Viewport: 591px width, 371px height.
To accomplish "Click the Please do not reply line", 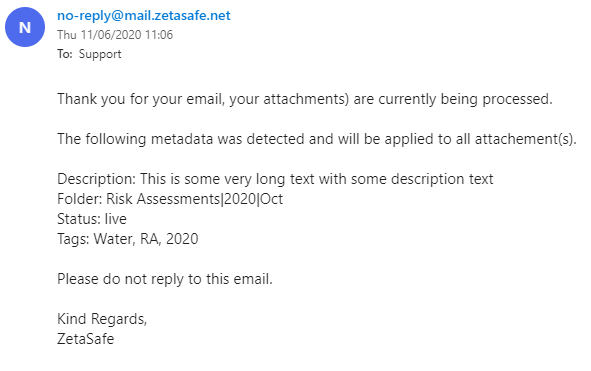I will [x=165, y=279].
